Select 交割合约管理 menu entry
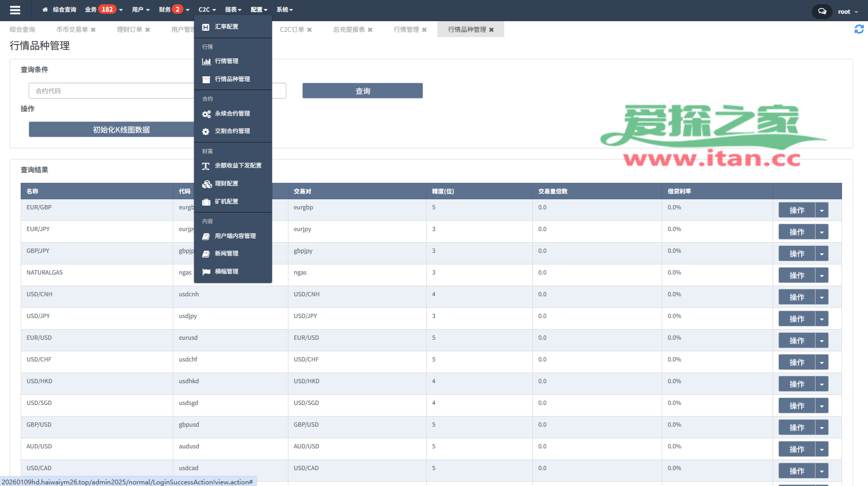The height and width of the screenshot is (486, 868). click(232, 131)
